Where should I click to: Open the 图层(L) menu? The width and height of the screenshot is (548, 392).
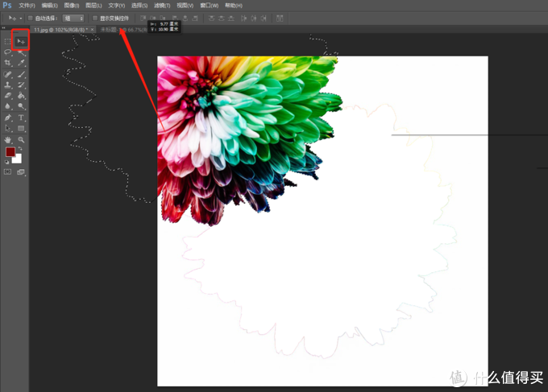point(93,6)
